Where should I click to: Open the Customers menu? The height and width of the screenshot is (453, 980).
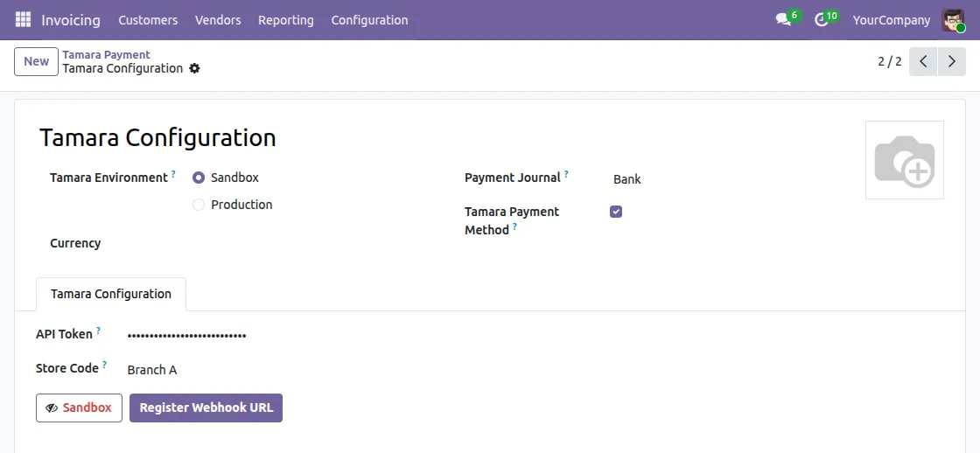148,20
